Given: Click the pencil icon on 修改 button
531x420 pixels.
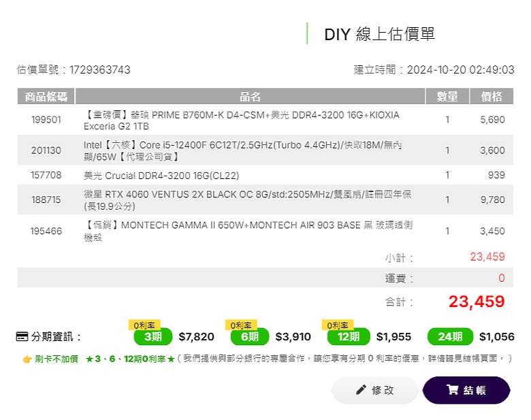Looking at the screenshot, I should [361, 390].
